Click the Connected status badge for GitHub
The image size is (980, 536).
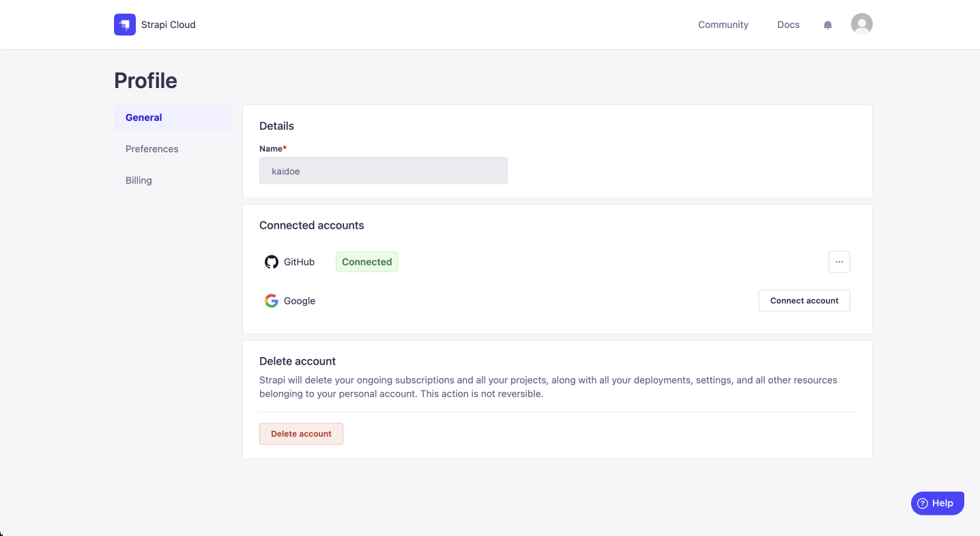click(x=366, y=262)
